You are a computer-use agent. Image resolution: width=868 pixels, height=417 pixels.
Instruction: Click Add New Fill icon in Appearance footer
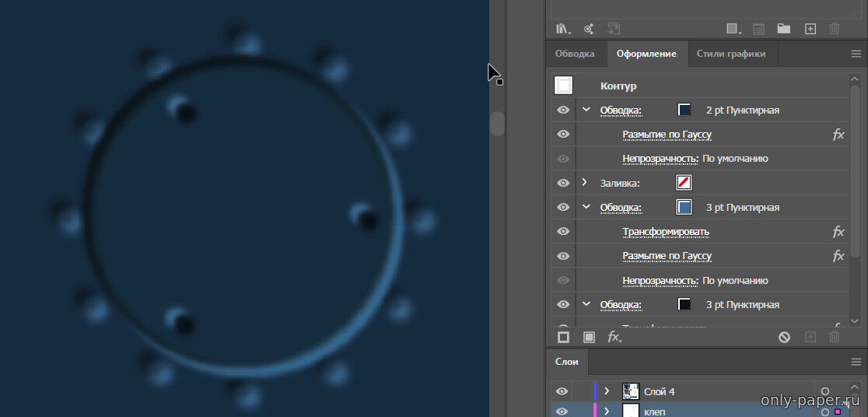point(589,337)
